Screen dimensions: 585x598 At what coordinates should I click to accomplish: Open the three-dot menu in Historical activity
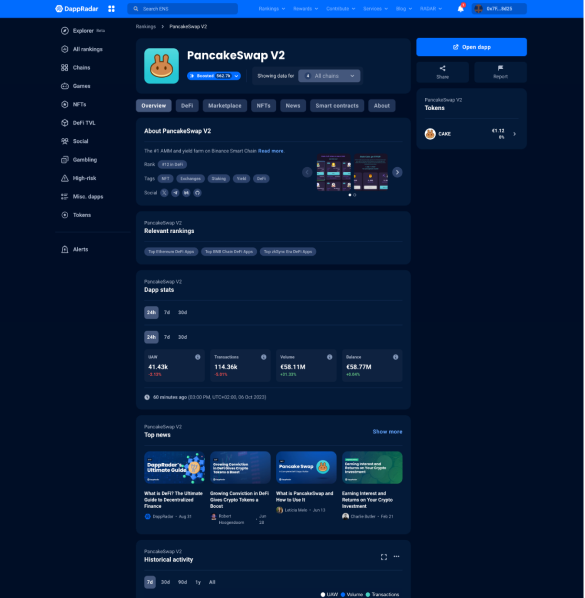coord(397,556)
